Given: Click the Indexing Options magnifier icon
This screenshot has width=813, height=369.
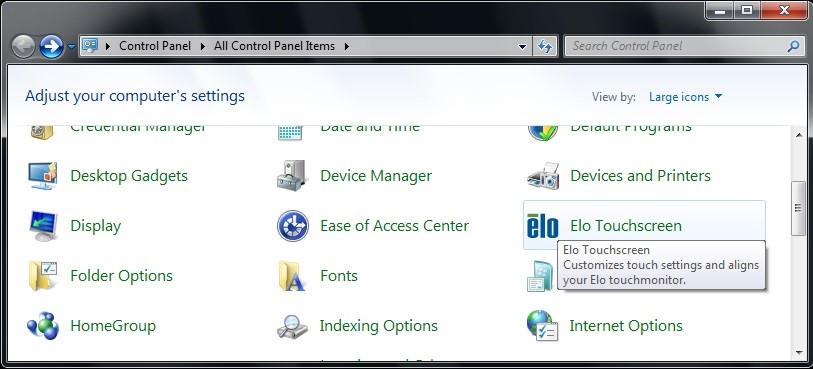Looking at the screenshot, I should click(x=292, y=327).
